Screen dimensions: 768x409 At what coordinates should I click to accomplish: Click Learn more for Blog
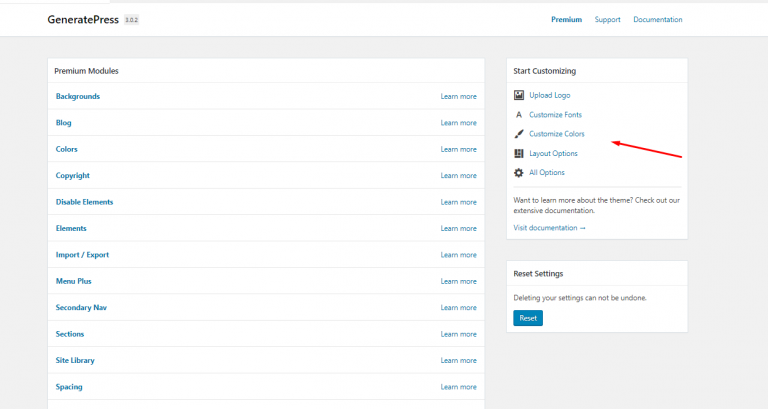(458, 123)
